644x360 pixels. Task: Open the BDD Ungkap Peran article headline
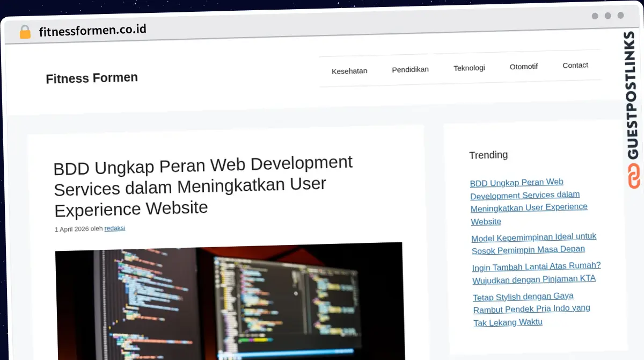(x=203, y=186)
